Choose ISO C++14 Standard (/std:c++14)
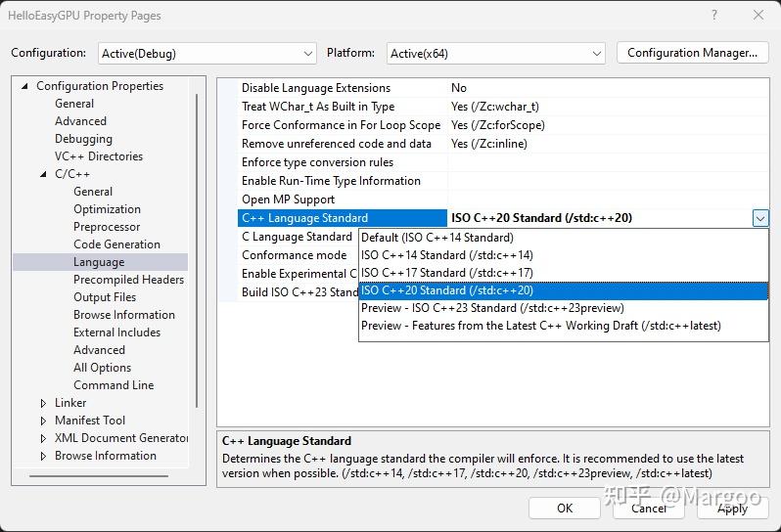This screenshot has width=781, height=532. (564, 255)
